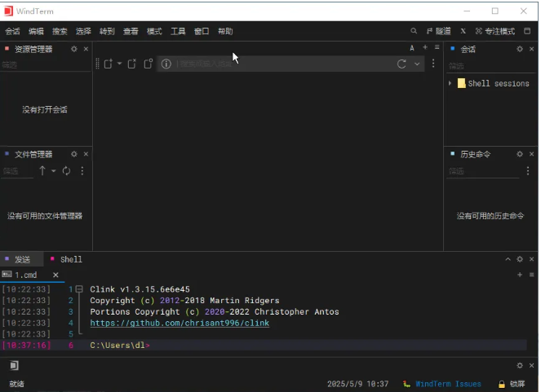Open tab list menu icon above toolbar
The width and height of the screenshot is (541, 392).
point(437,47)
